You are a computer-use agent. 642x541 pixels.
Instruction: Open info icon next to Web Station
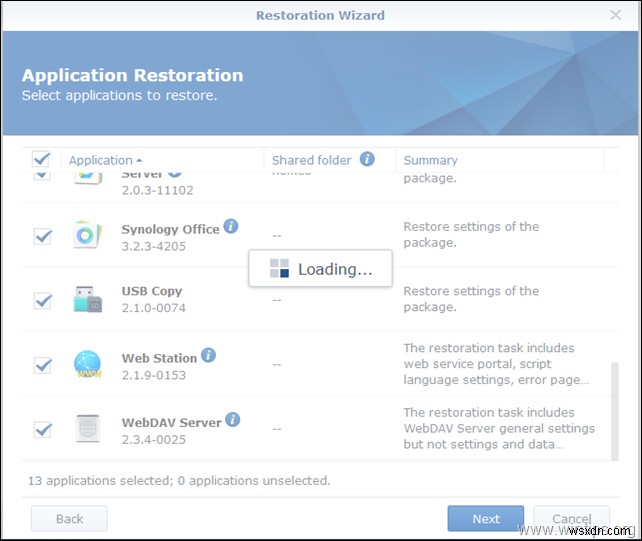coord(208,355)
